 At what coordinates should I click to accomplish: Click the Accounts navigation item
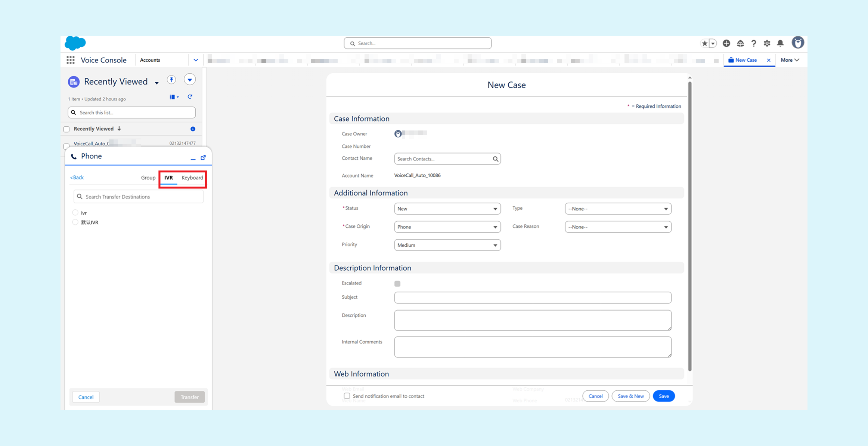[x=150, y=60]
